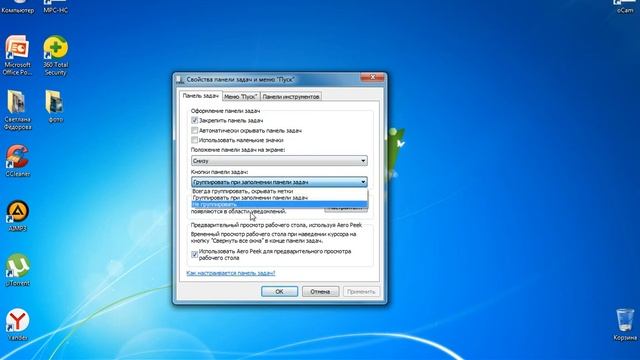Image resolution: width=640 pixels, height=360 pixels.
Task: Open oCam desktop shortcut
Action: pyautogui.click(x=624, y=7)
